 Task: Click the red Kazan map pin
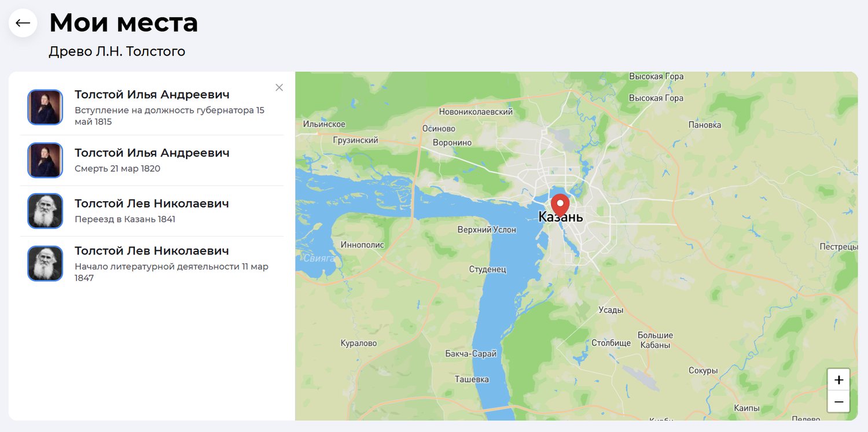tap(560, 205)
